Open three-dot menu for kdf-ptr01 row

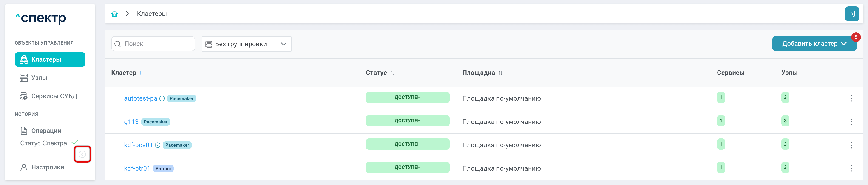point(851,168)
